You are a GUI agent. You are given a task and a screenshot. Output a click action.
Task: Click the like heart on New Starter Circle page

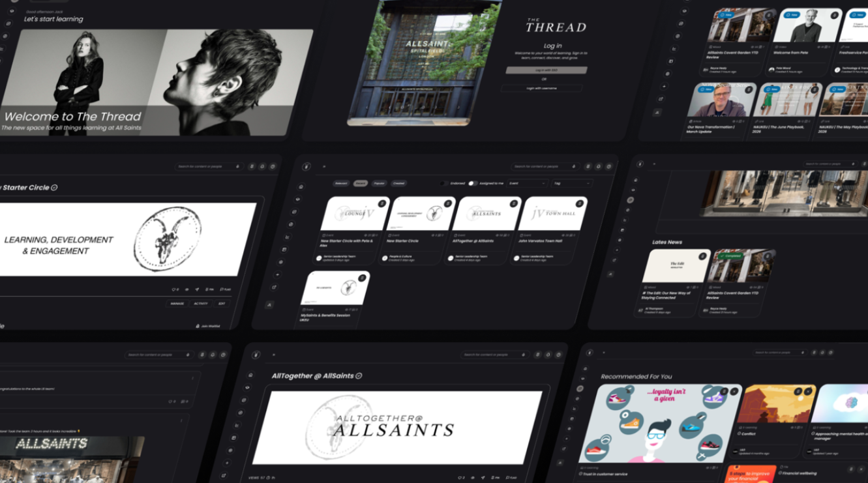[x=175, y=289]
